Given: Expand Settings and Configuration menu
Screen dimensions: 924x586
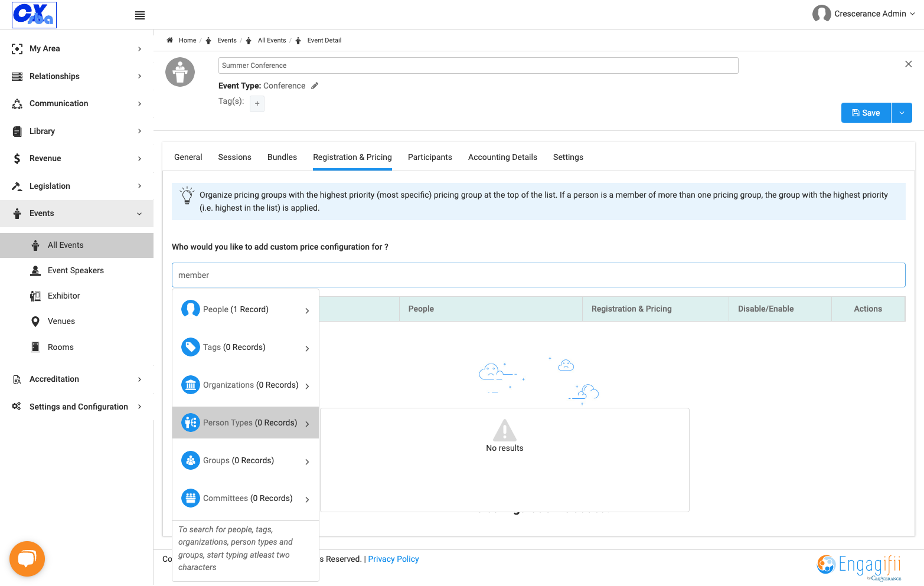Looking at the screenshot, I should (x=77, y=407).
